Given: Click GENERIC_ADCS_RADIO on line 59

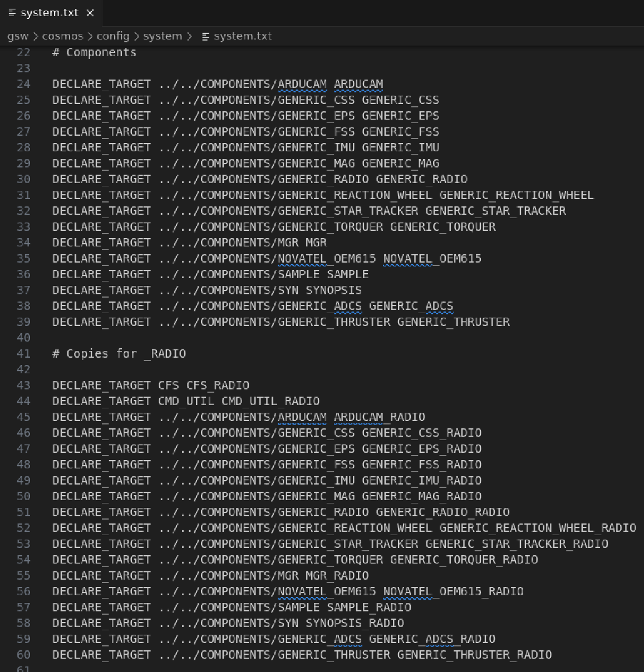Looking at the screenshot, I should click(x=432, y=639).
